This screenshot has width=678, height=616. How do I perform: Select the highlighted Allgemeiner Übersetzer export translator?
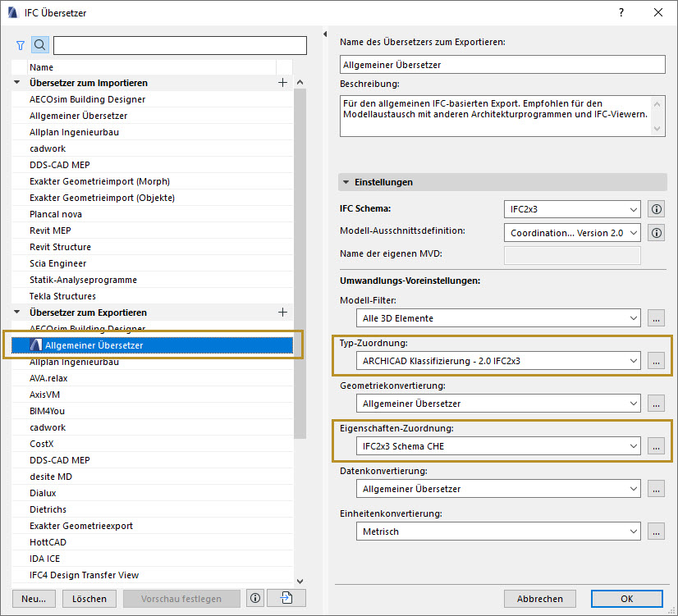coord(153,345)
